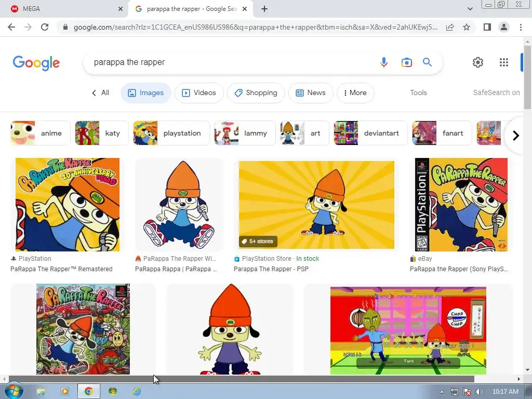532x399 pixels.
Task: Start voice search with the microphone icon
Action: coord(384,62)
